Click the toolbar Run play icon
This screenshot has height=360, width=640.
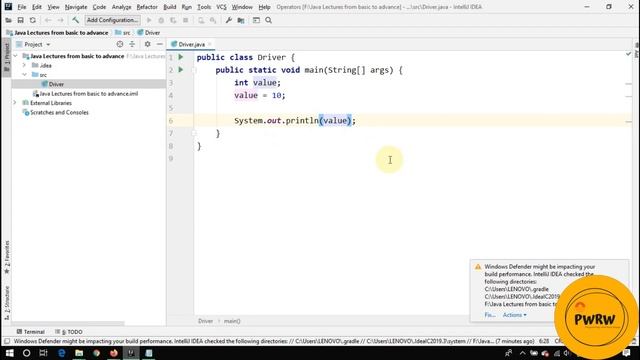(149, 20)
